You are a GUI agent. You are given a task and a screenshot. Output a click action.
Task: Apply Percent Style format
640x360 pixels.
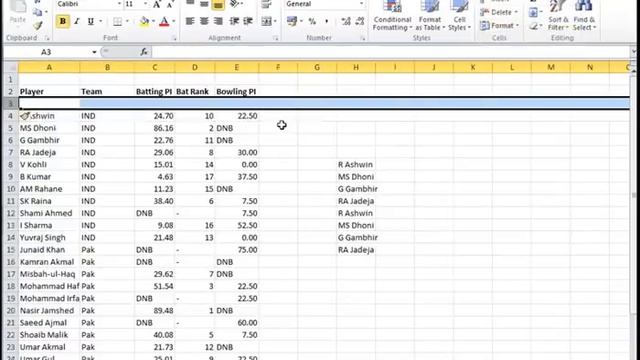click(x=312, y=21)
